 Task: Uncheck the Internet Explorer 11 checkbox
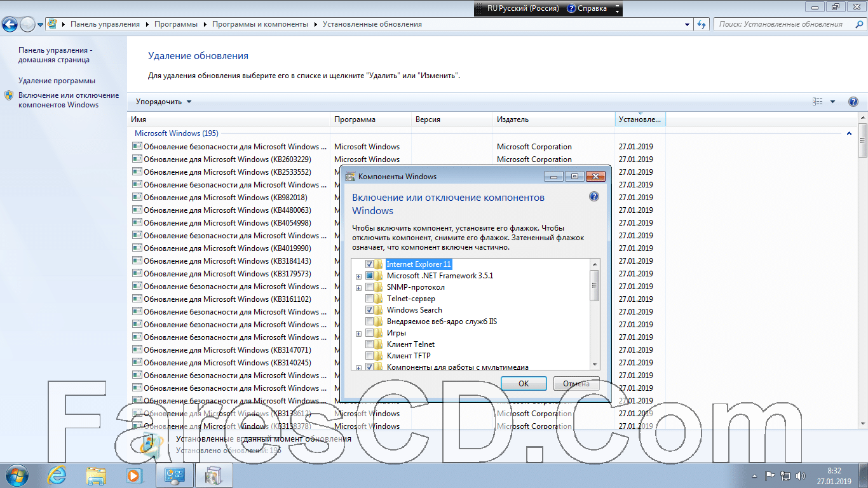point(369,264)
